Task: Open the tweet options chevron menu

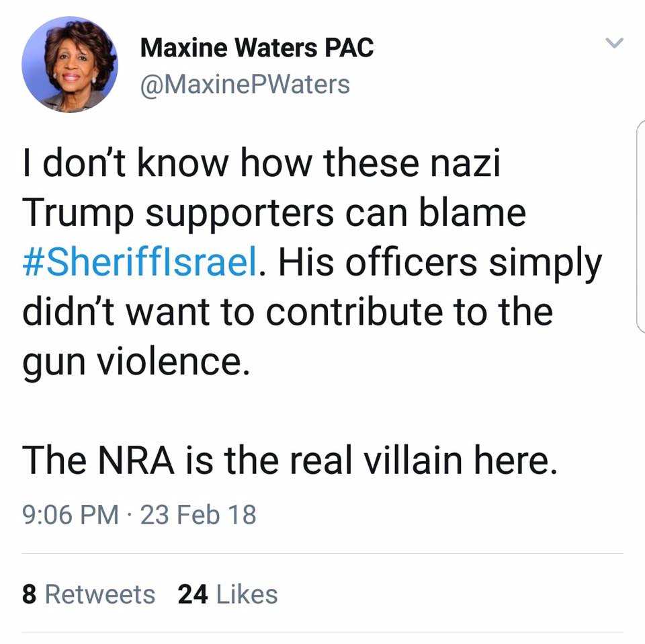Action: pos(614,44)
